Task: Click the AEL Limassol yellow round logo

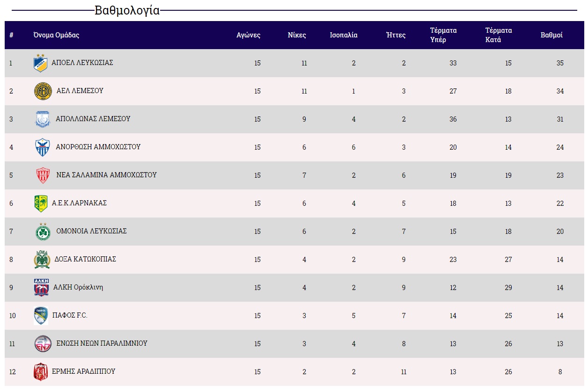Action: click(x=43, y=91)
